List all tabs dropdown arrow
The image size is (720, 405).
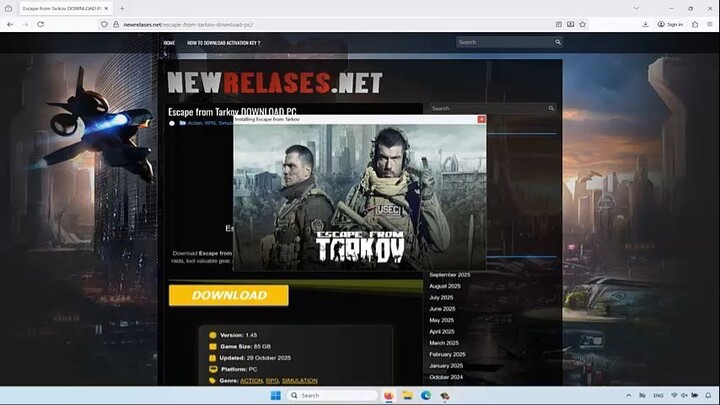(636, 8)
